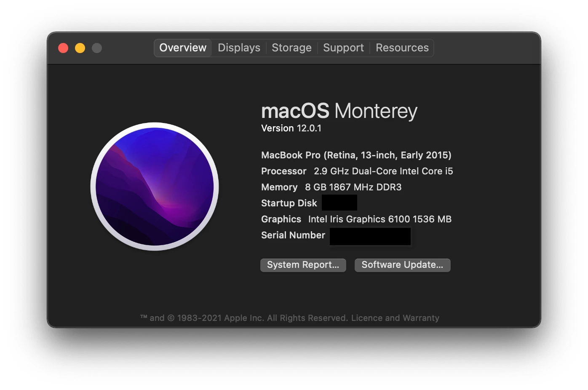Image resolution: width=588 pixels, height=390 pixels.
Task: Open the Storage tab
Action: coord(291,48)
